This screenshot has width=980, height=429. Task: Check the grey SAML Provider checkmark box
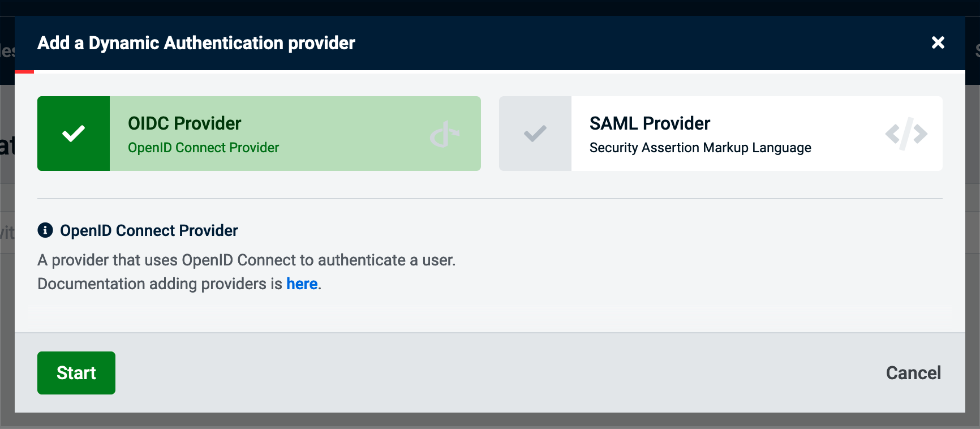click(535, 134)
